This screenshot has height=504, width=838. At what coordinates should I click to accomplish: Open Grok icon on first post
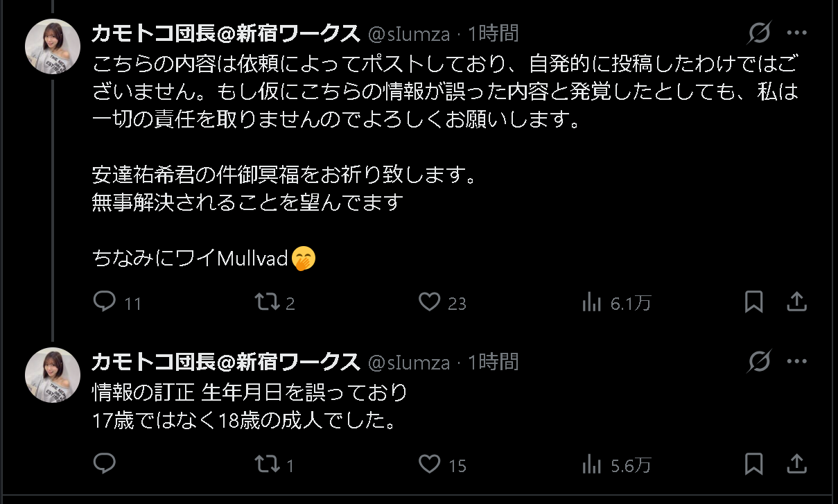[x=760, y=33]
